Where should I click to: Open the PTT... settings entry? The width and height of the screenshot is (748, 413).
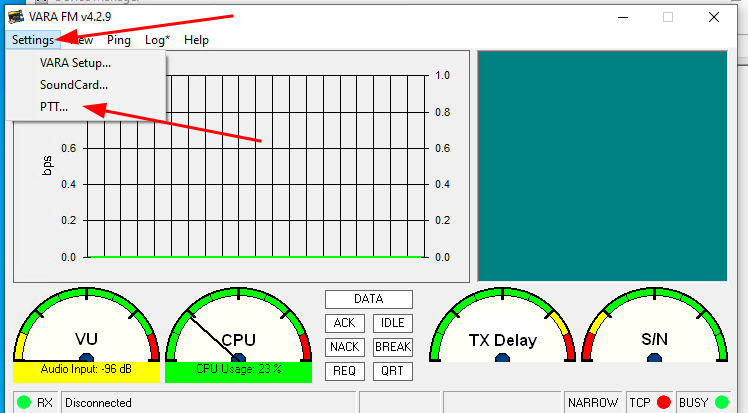tap(54, 107)
